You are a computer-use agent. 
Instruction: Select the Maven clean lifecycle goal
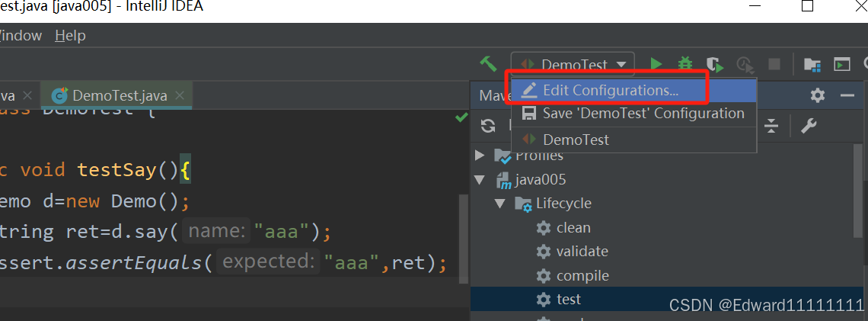(573, 228)
